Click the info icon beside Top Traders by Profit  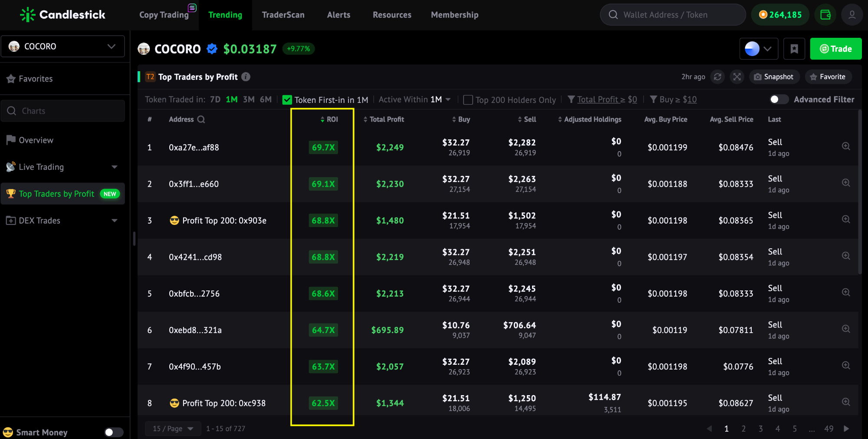[x=246, y=77]
